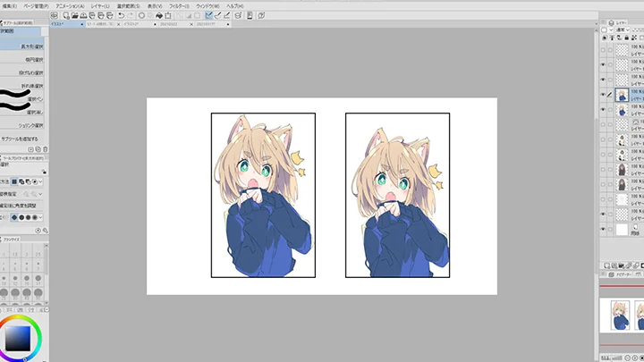Create a new canvas with the New icon

point(66,15)
